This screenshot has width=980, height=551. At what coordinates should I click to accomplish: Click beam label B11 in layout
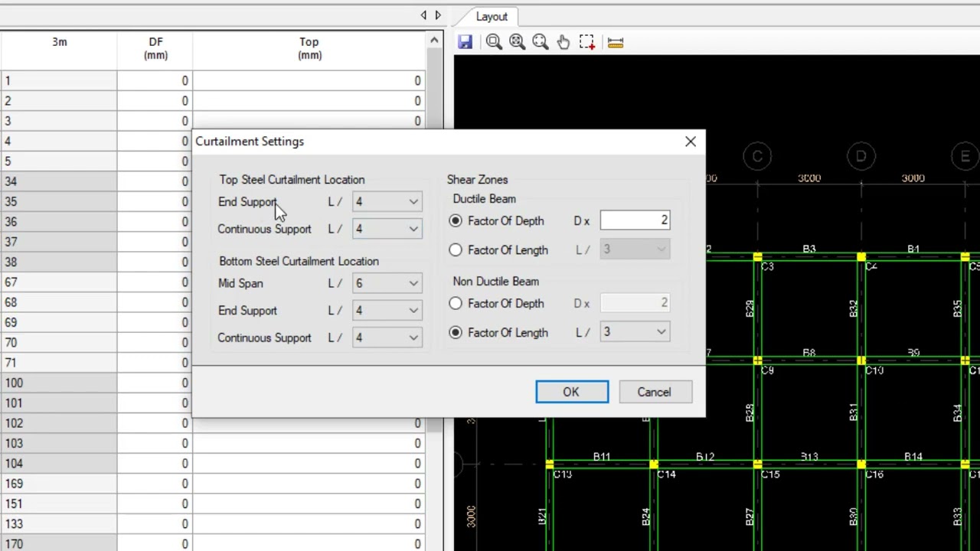(602, 457)
